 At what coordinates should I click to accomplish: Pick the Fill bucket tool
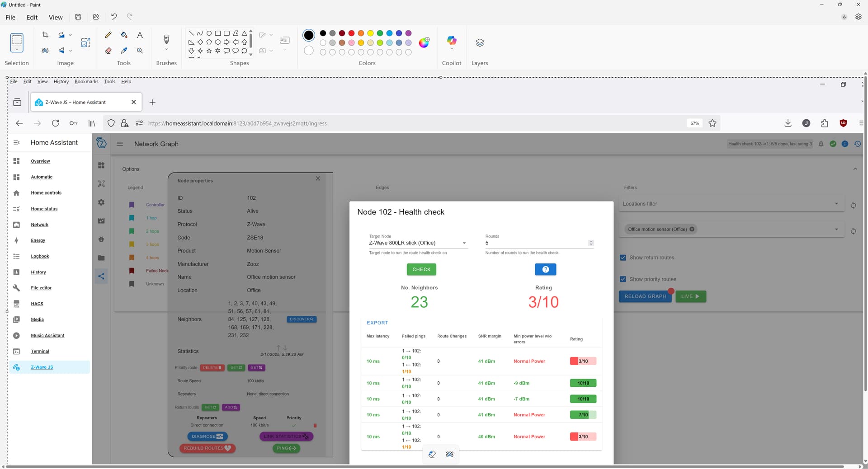pyautogui.click(x=124, y=35)
